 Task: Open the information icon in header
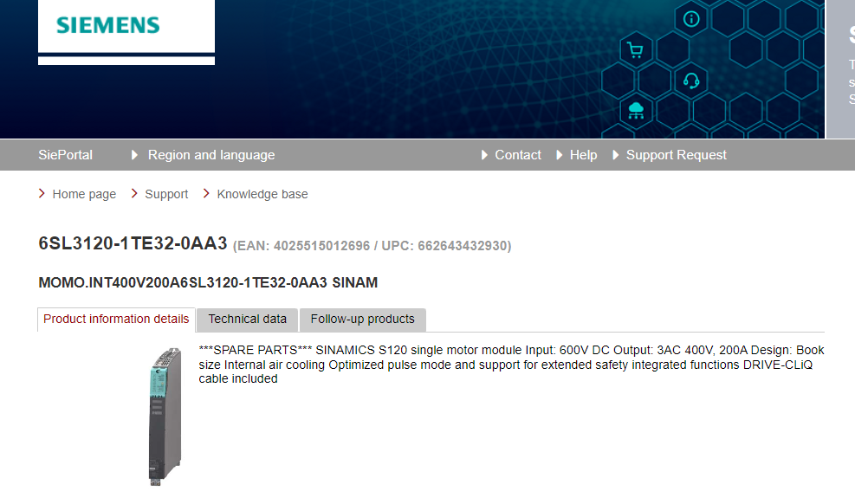(x=691, y=19)
